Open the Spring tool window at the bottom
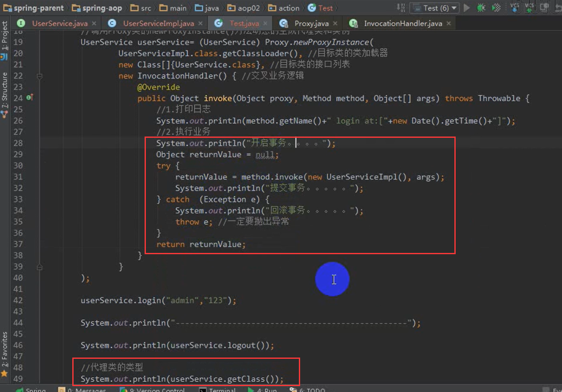 click(x=31, y=389)
